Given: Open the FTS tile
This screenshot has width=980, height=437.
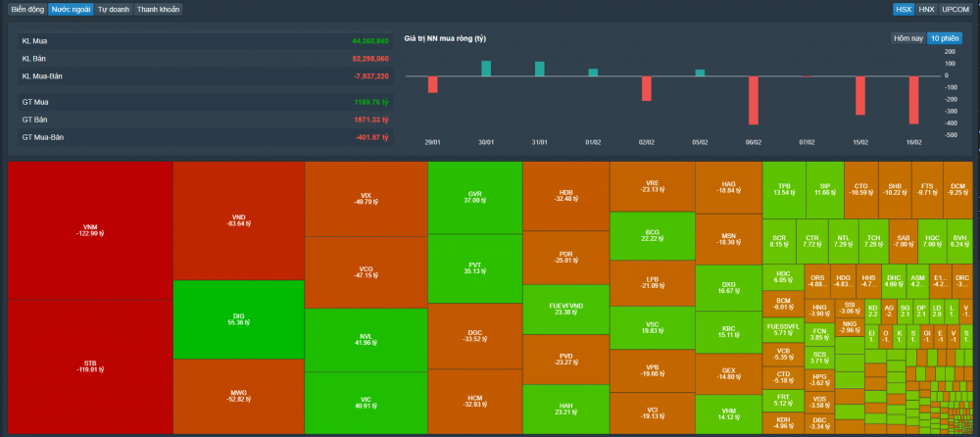Looking at the screenshot, I should tap(927, 190).
